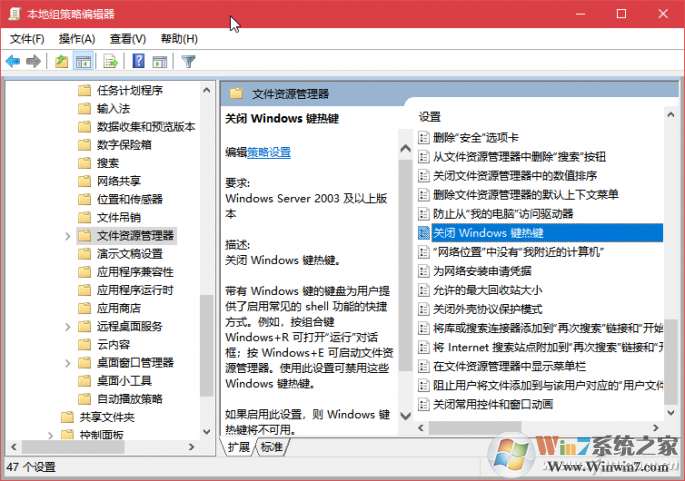Image resolution: width=685 pixels, height=481 pixels.
Task: Click settings list horizontal scroll right arrow
Action: (x=655, y=428)
